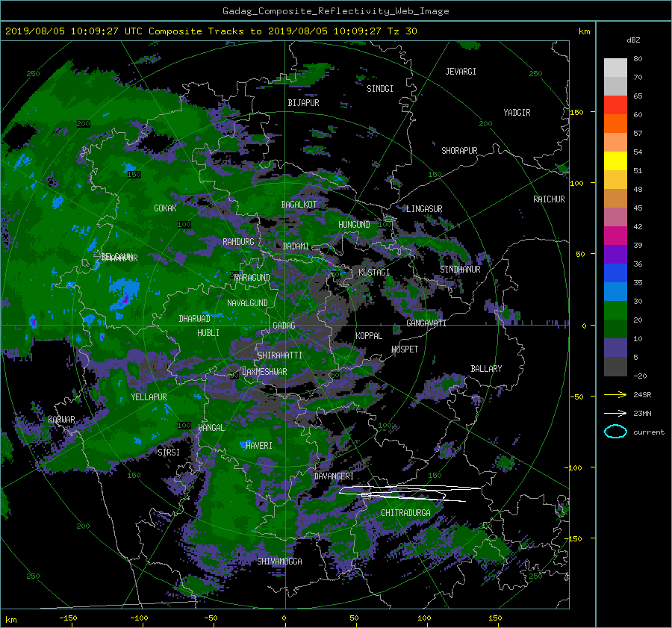The image size is (672, 628).
Task: Select the 20 dBZ green swatch
Action: [x=615, y=311]
